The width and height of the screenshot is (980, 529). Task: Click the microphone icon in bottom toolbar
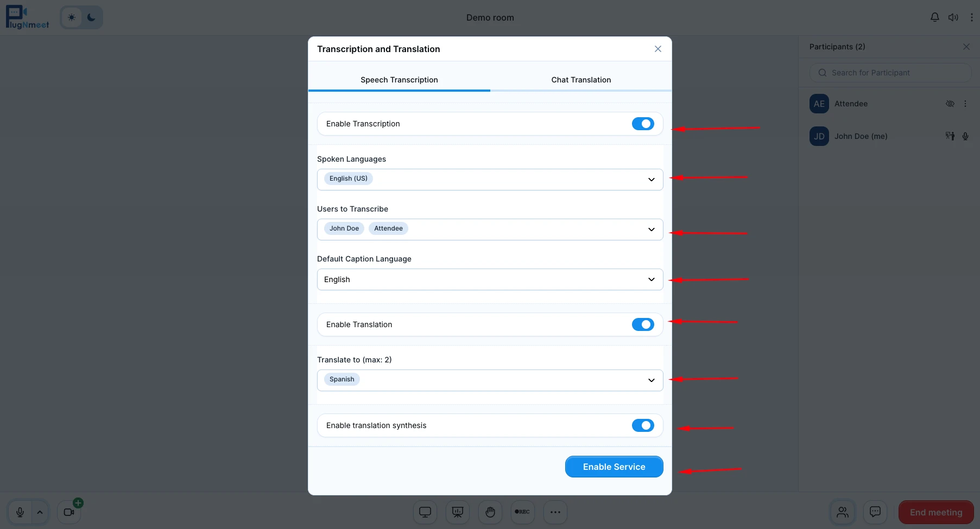point(20,512)
